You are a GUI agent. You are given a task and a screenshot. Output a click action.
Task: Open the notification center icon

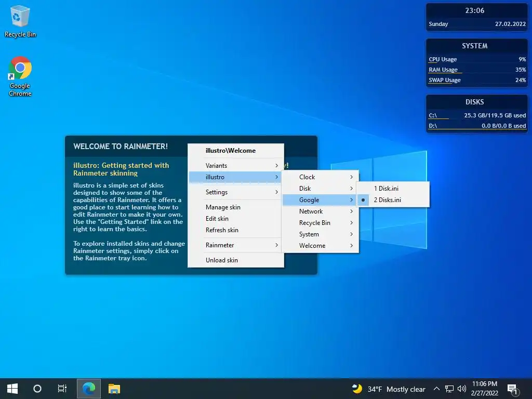click(x=512, y=389)
